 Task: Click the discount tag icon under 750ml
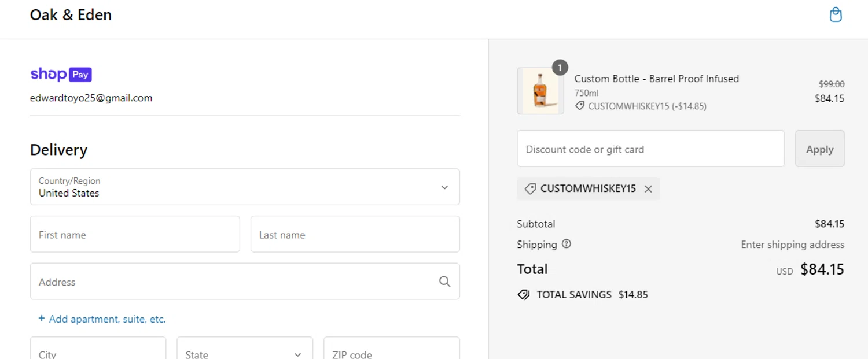click(580, 106)
